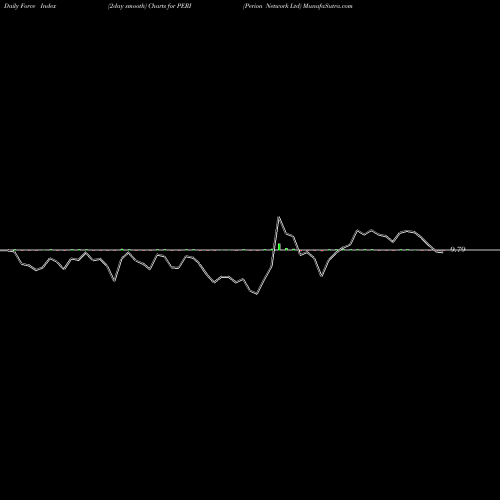The height and width of the screenshot is (500, 500).
Task: Click the highest peak of the force index line
Action: coord(279,217)
